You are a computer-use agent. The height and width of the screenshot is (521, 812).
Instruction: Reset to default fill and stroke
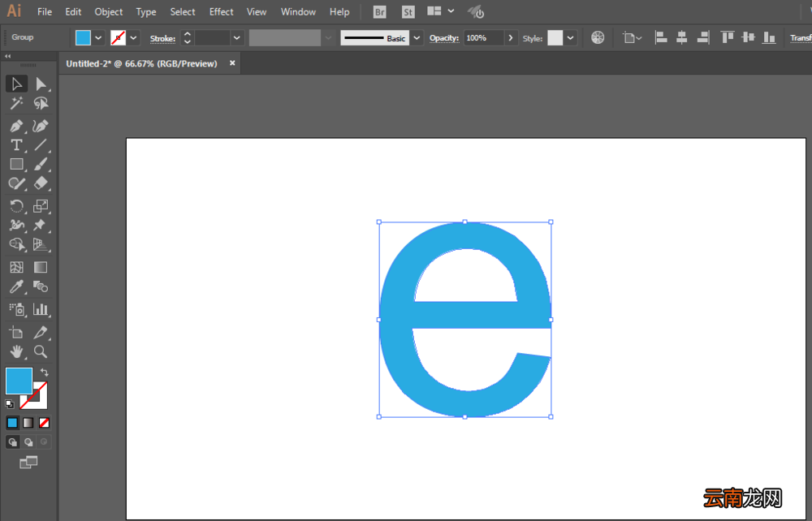click(x=9, y=403)
